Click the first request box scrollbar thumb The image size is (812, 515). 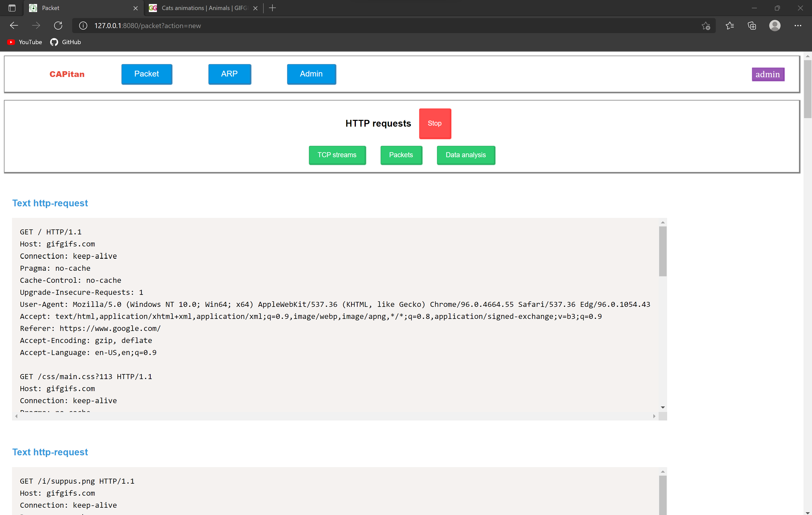tap(663, 251)
